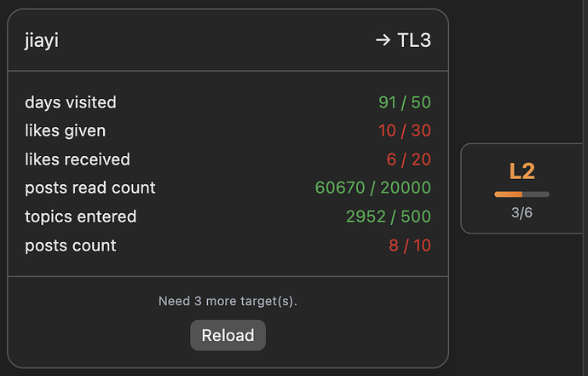Select the 6 / 20 value

click(409, 159)
